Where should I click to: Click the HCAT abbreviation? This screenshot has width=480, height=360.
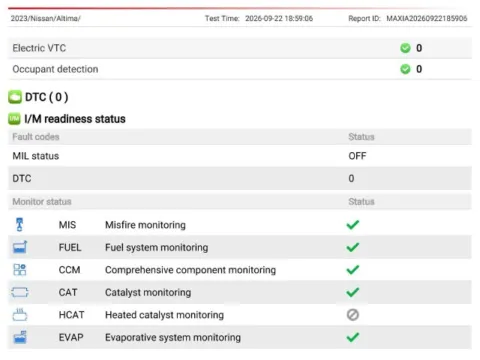coord(71,315)
